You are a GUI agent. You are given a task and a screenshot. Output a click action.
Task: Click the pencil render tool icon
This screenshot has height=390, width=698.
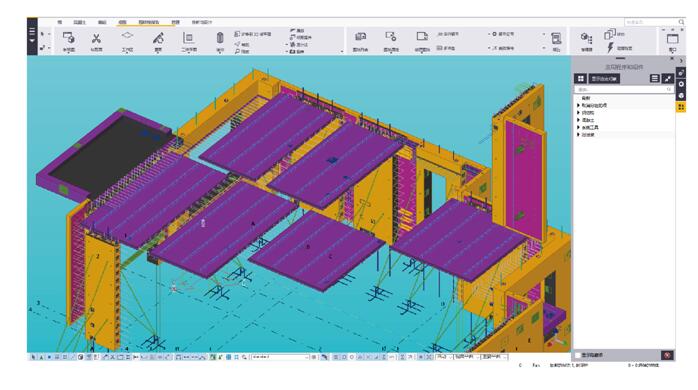tap(158, 38)
